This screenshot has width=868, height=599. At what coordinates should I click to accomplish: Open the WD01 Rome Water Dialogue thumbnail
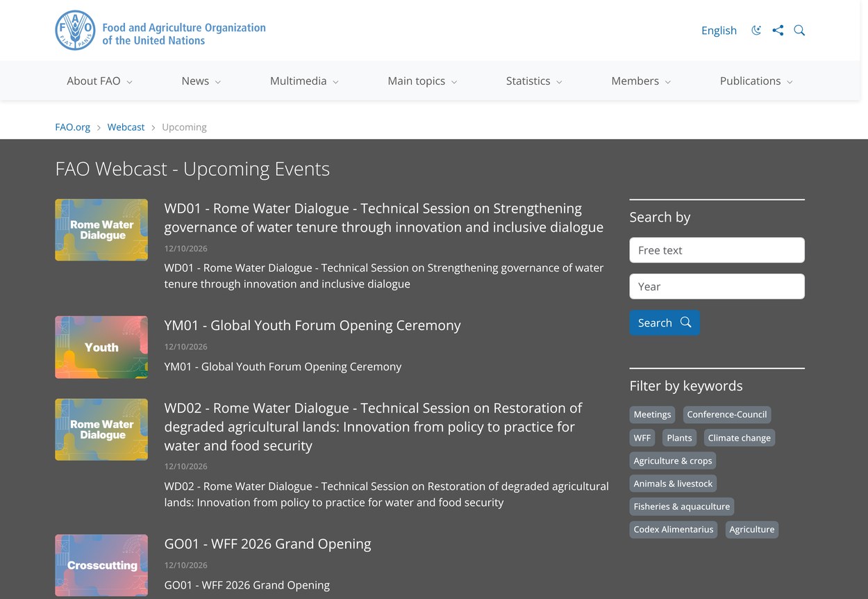101,230
